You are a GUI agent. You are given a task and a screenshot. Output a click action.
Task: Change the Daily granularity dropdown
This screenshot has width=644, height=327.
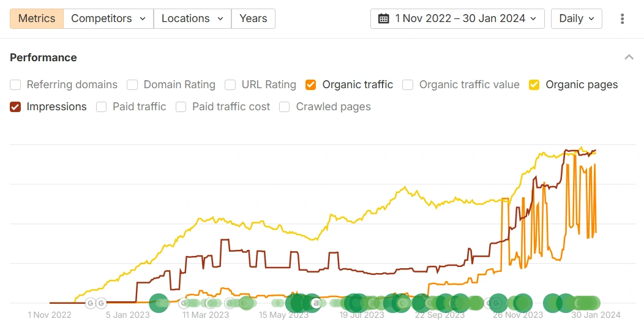[x=577, y=18]
